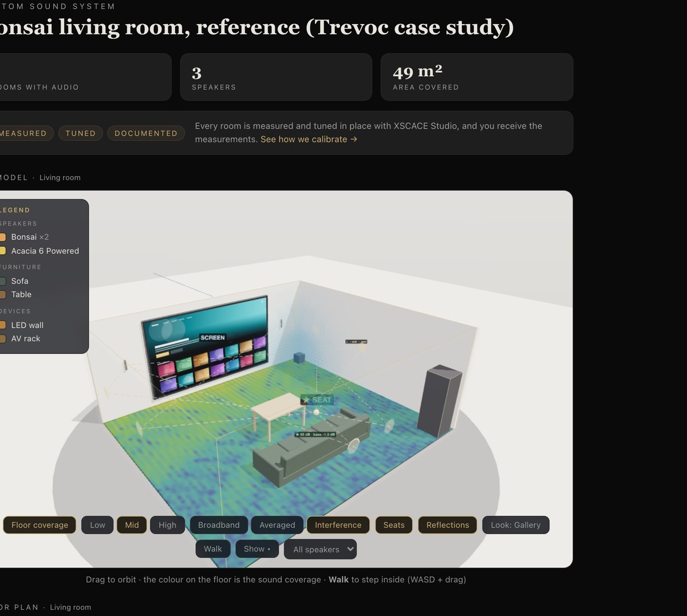687x616 pixels.
Task: Click the sofa in the 3D room
Action: pyautogui.click(x=311, y=447)
